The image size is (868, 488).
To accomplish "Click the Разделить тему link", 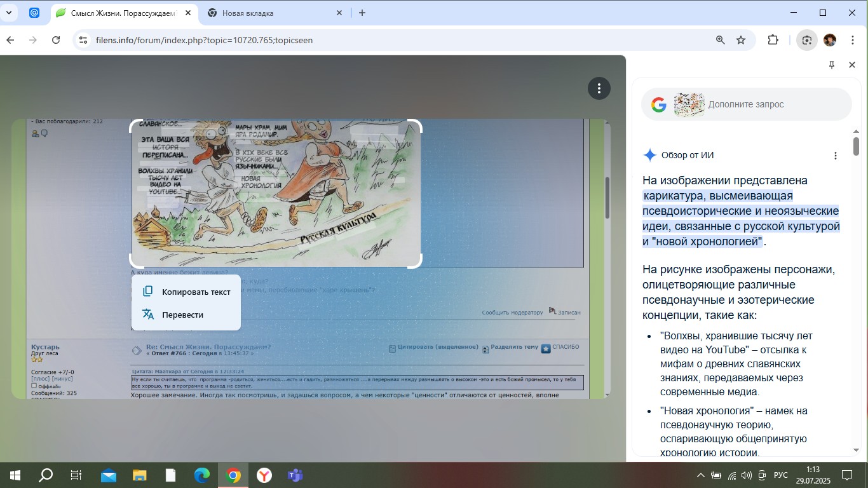I will [x=514, y=347].
